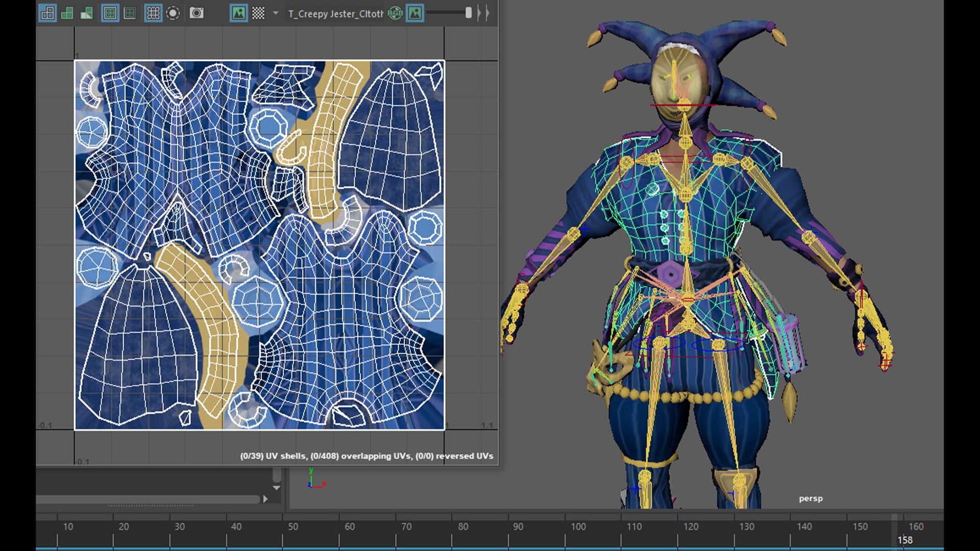The height and width of the screenshot is (551, 980).
Task: Click the isolate select circle icon
Action: [173, 13]
